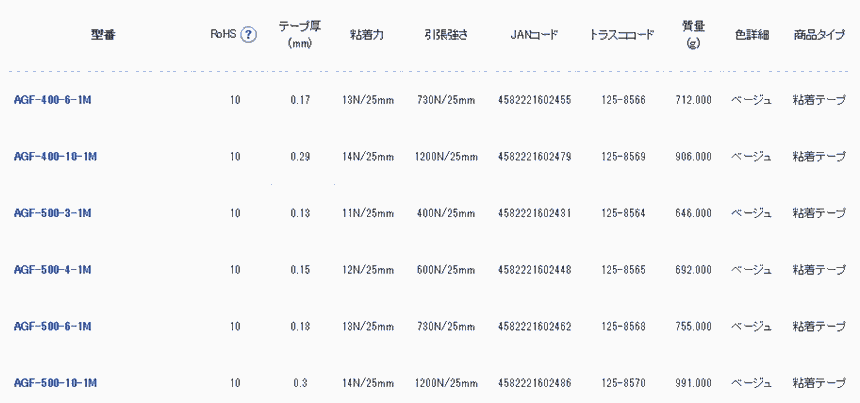This screenshot has height=403, width=860.
Task: Open product link AGF-500-10-1M
Action: [55, 383]
